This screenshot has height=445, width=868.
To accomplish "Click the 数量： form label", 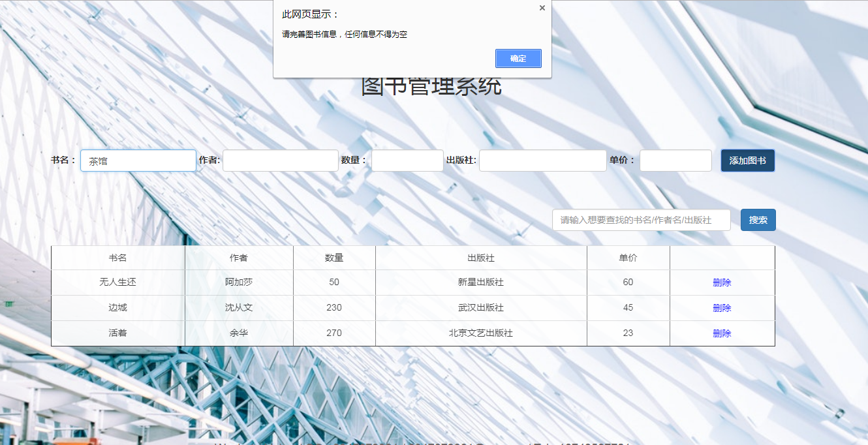I will point(354,160).
